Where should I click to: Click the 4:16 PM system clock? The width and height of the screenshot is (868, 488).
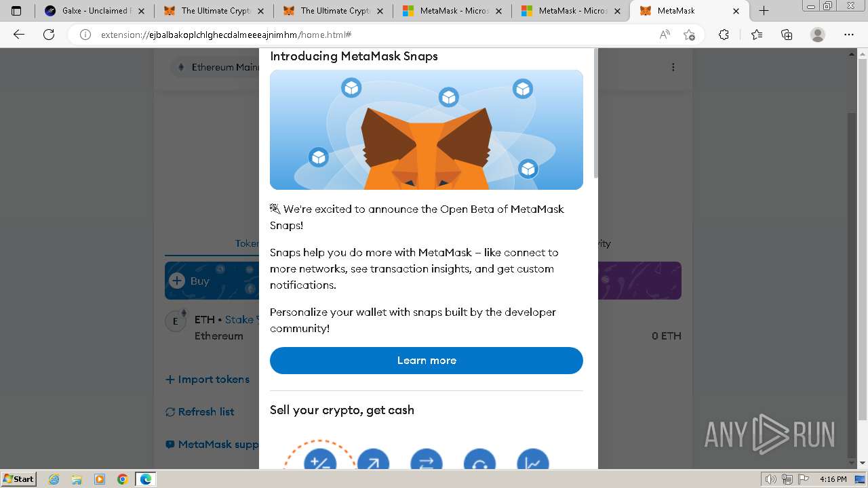(833, 479)
